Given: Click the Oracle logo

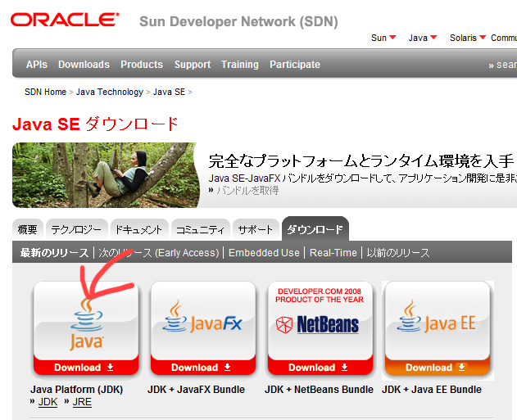Looking at the screenshot, I should tap(65, 20).
